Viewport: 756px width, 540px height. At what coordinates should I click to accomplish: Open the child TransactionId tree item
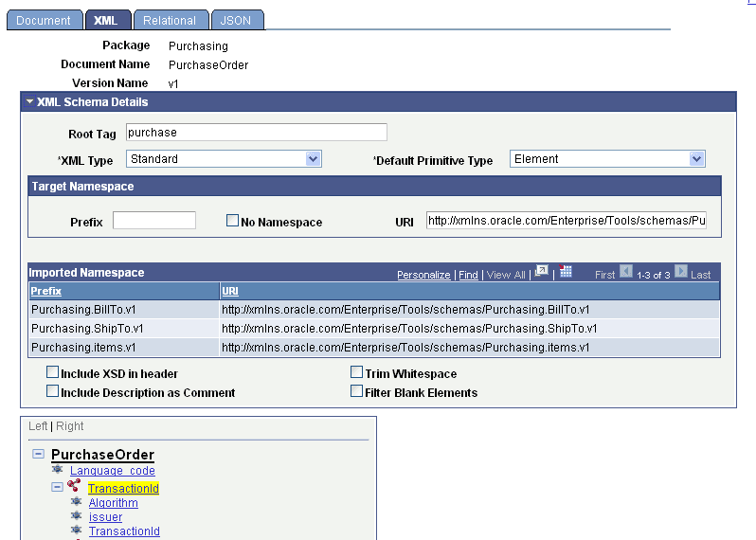tap(124, 531)
